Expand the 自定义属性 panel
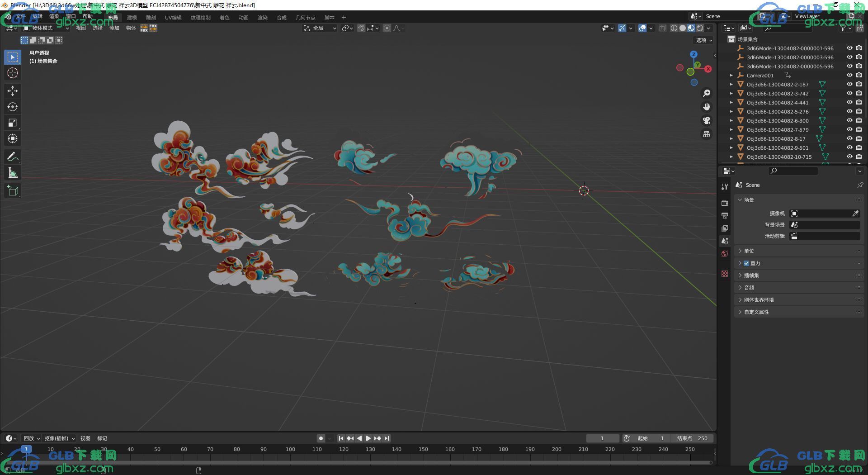The image size is (868, 475). pos(799,312)
